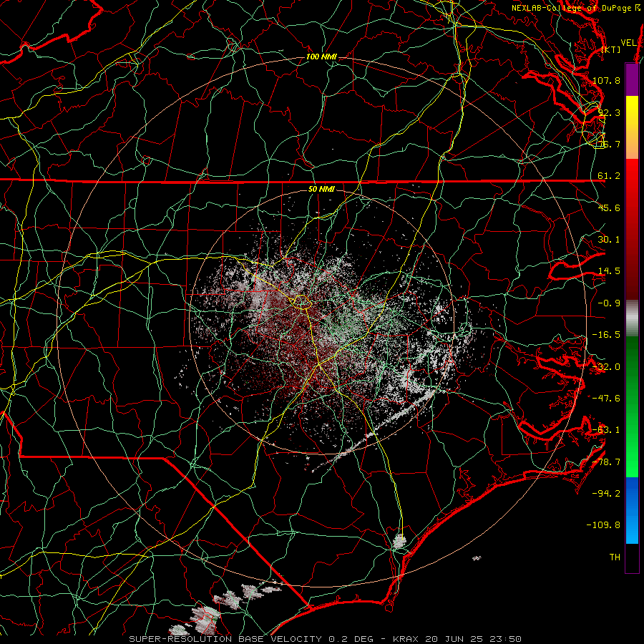Click the -47.6 scale value
The image size is (644, 644).
[x=607, y=399]
